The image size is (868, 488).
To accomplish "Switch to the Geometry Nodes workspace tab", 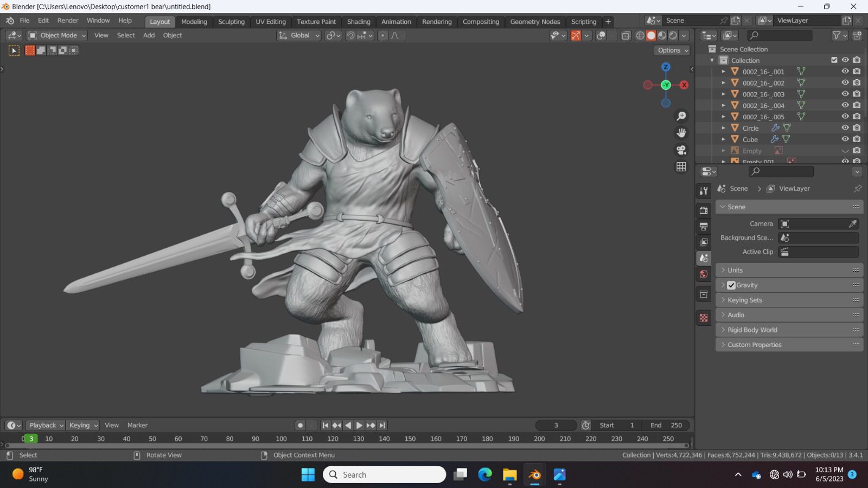I will point(535,22).
